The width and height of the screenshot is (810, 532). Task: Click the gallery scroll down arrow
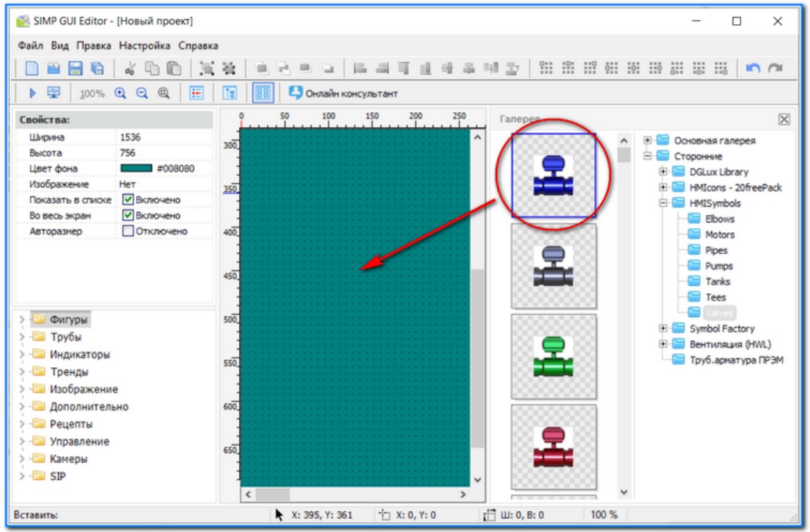click(624, 492)
